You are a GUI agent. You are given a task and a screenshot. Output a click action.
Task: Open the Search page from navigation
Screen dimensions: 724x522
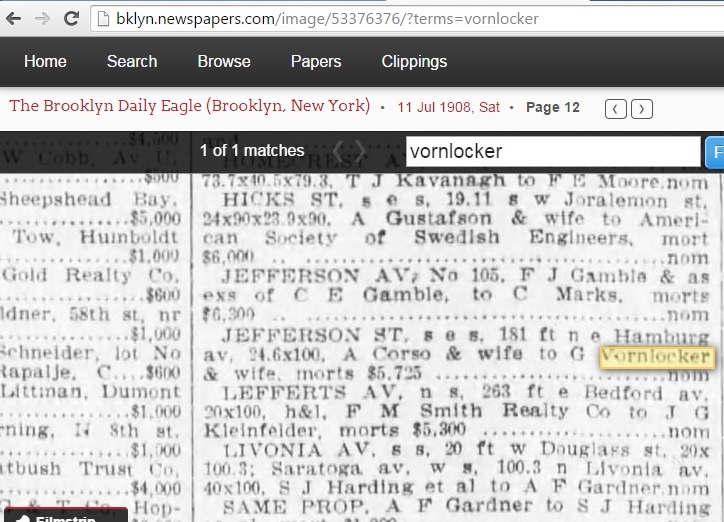[x=132, y=61]
